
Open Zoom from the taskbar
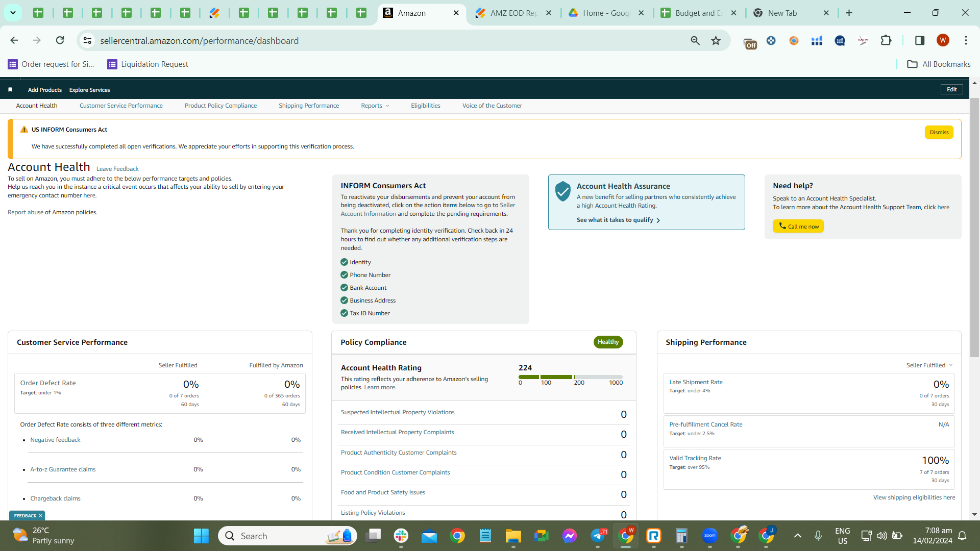(x=709, y=536)
